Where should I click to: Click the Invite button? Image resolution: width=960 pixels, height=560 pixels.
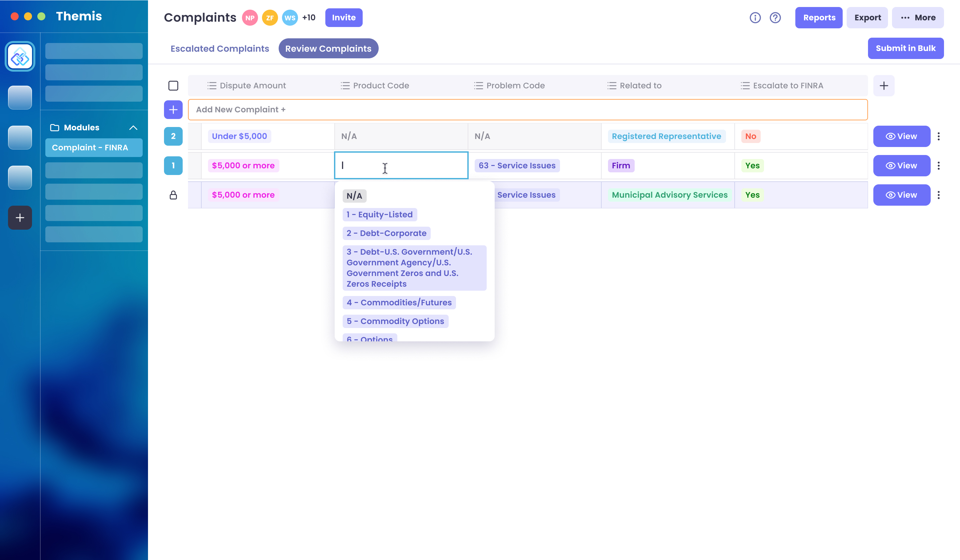click(343, 18)
